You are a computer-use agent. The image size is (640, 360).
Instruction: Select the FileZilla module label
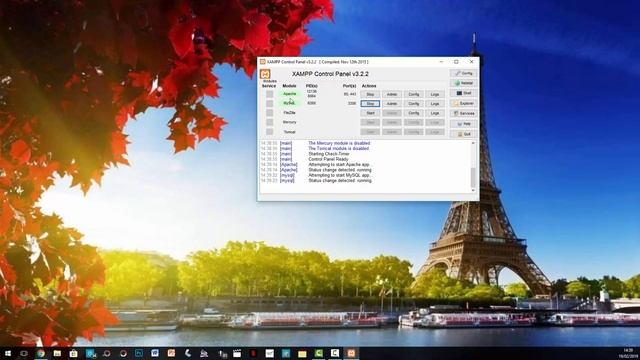289,113
